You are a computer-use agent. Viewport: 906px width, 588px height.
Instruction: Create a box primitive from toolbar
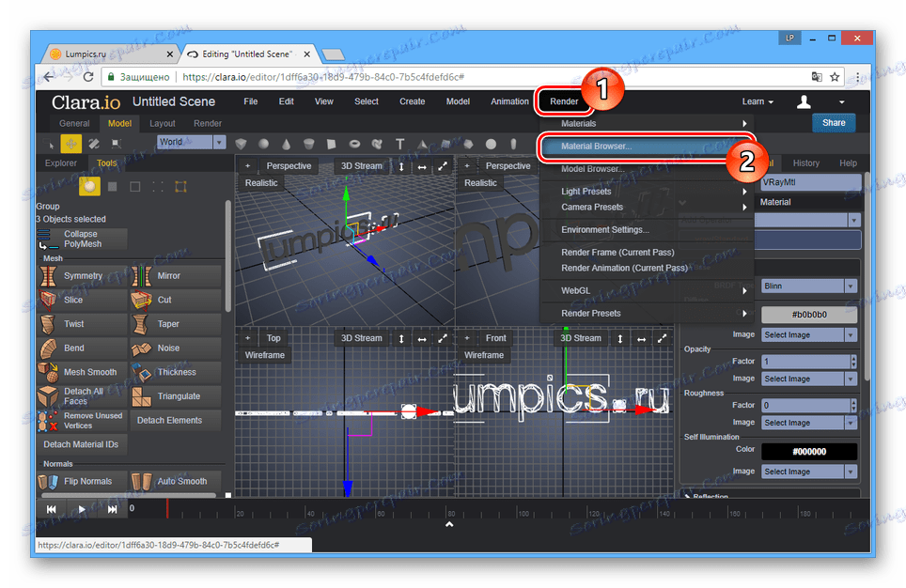242,144
